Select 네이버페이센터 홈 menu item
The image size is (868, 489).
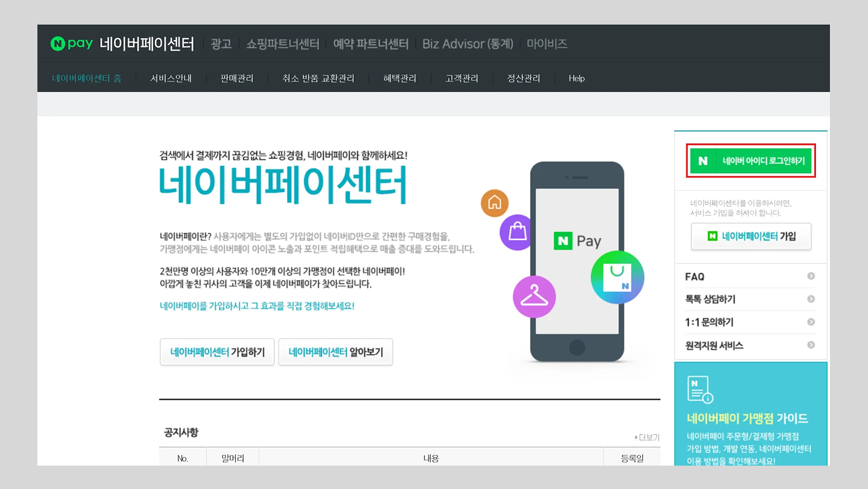(87, 78)
